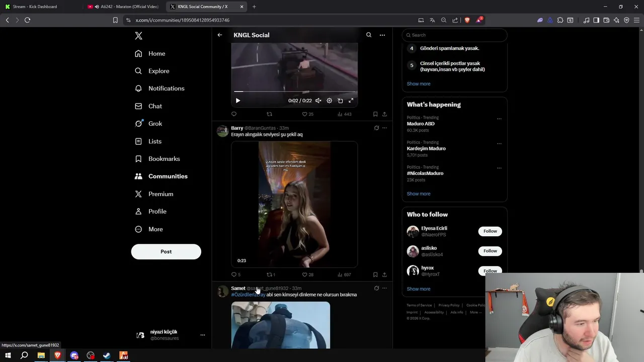Open Chat in the sidebar

[149, 106]
